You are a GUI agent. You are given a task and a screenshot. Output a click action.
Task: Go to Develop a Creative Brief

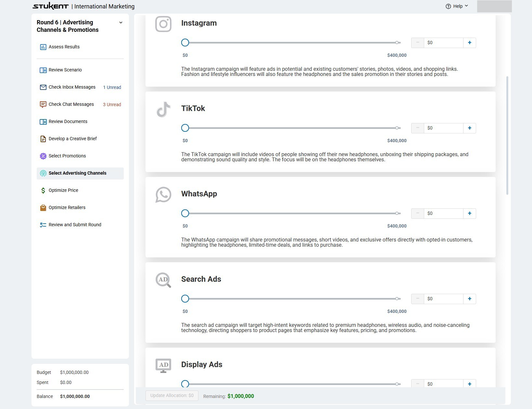click(x=80, y=139)
